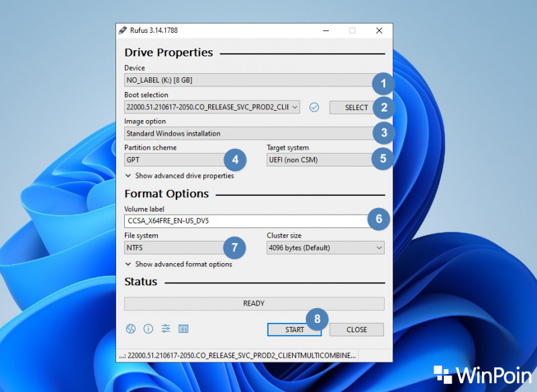This screenshot has width=537, height=392.
Task: Expand Show advanced drive properties
Action: 180,176
